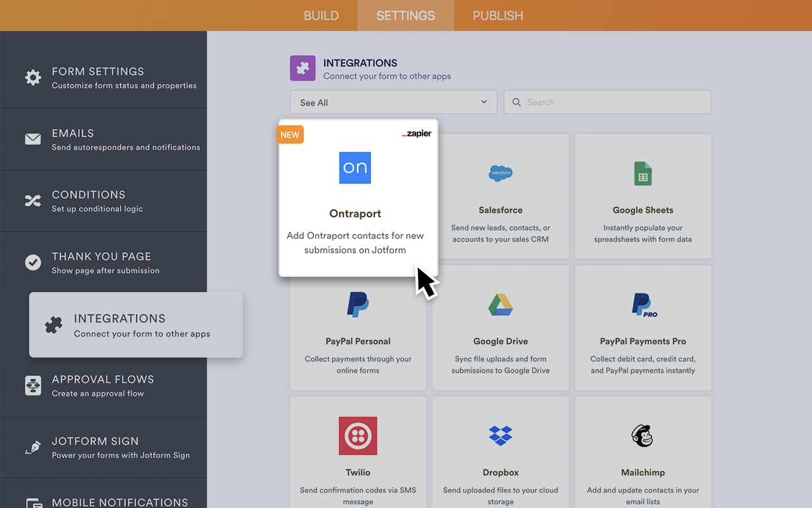Click the Google Sheets integration icon
The width and height of the screenshot is (812, 508).
(643, 173)
